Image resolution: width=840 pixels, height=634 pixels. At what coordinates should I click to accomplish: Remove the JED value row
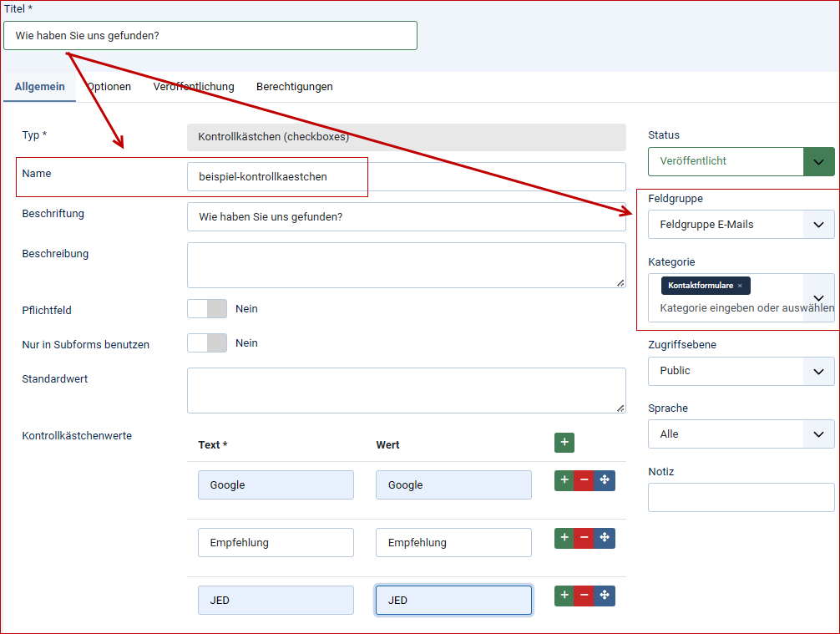584,596
